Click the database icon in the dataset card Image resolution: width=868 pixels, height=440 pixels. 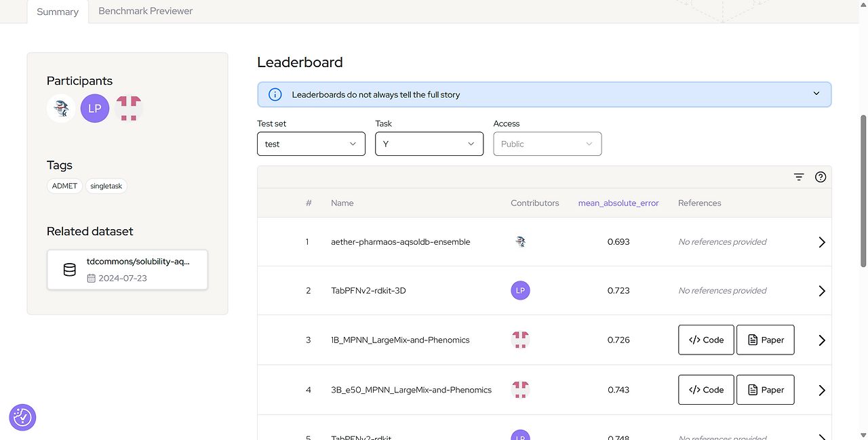69,270
